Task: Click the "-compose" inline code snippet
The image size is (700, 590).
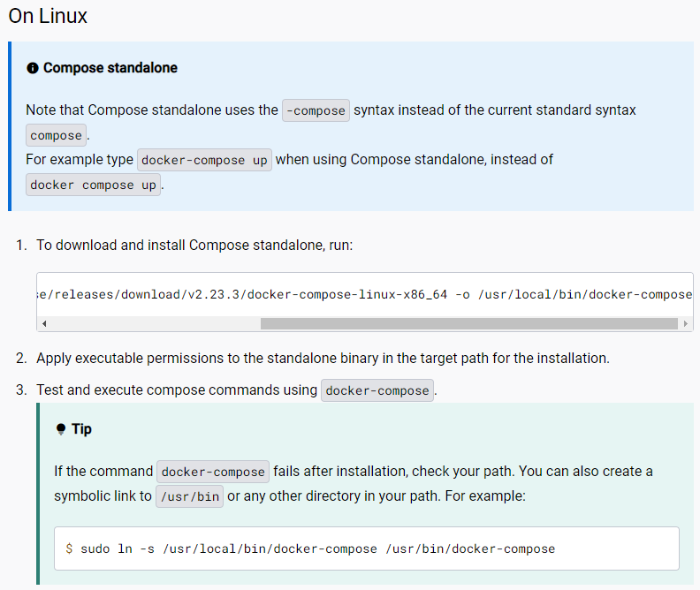Action: point(316,110)
